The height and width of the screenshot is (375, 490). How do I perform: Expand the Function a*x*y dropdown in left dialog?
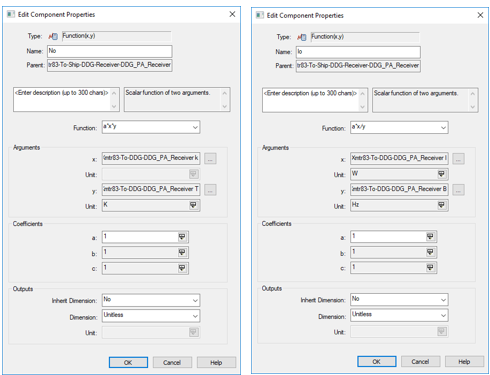195,127
